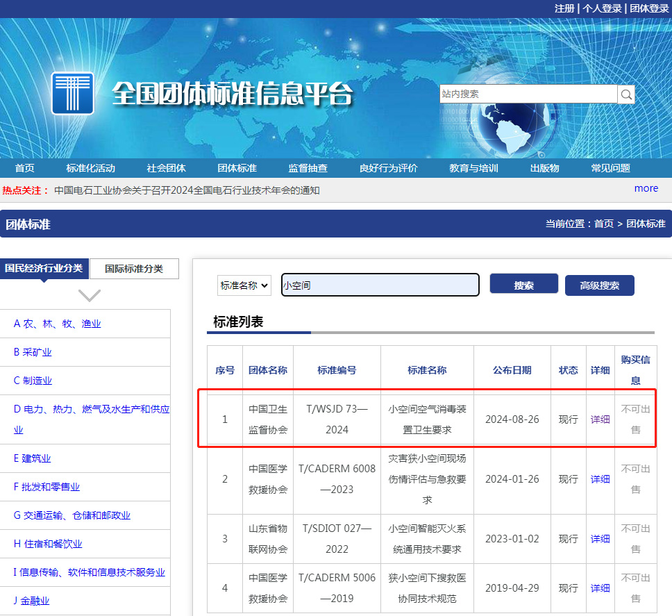Image resolution: width=672 pixels, height=616 pixels.
Task: Open the 标准名称 search field dropdown
Action: point(244,285)
